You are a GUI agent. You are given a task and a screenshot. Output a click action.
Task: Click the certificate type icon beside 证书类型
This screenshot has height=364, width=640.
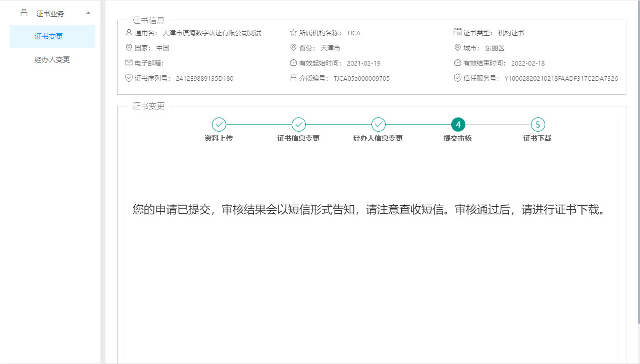pyautogui.click(x=458, y=32)
